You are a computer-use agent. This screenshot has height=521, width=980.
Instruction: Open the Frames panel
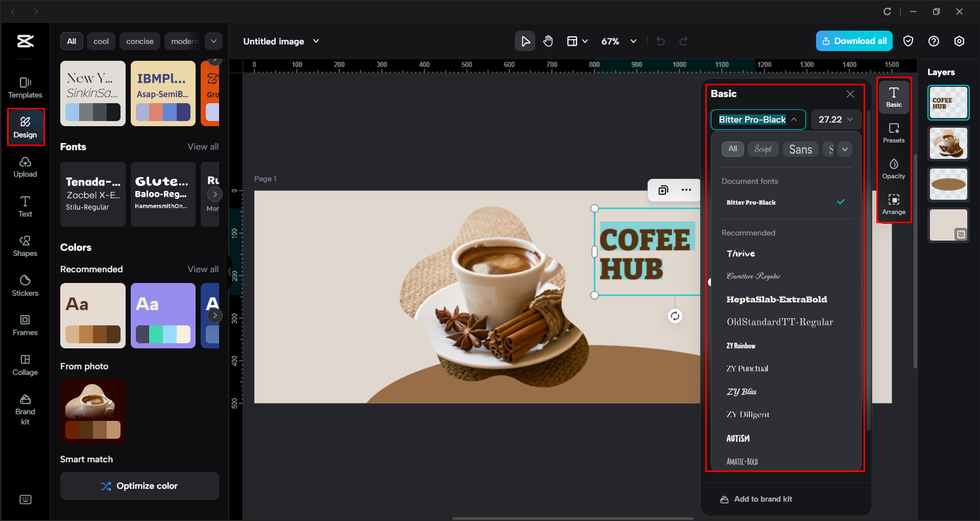click(x=25, y=325)
